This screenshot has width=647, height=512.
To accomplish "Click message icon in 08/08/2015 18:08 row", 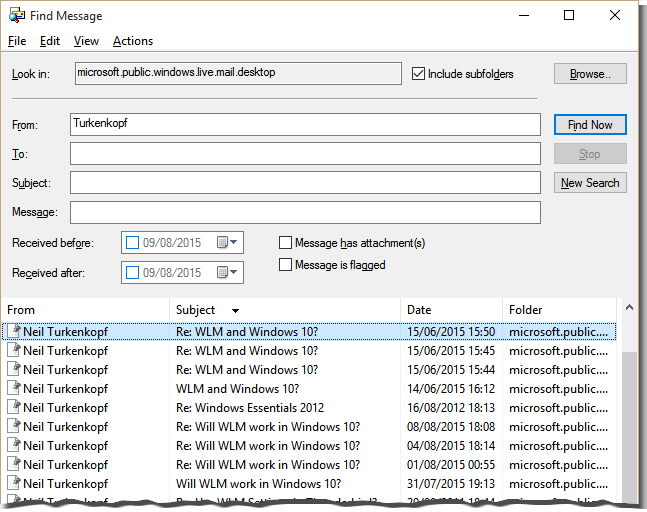I will pos(14,426).
